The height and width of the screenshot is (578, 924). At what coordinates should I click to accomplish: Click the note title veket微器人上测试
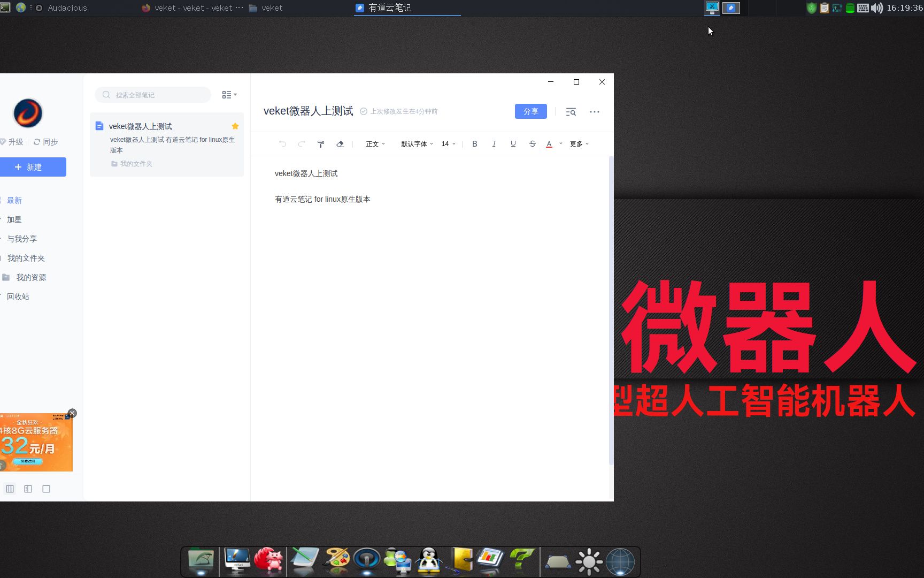pos(309,111)
